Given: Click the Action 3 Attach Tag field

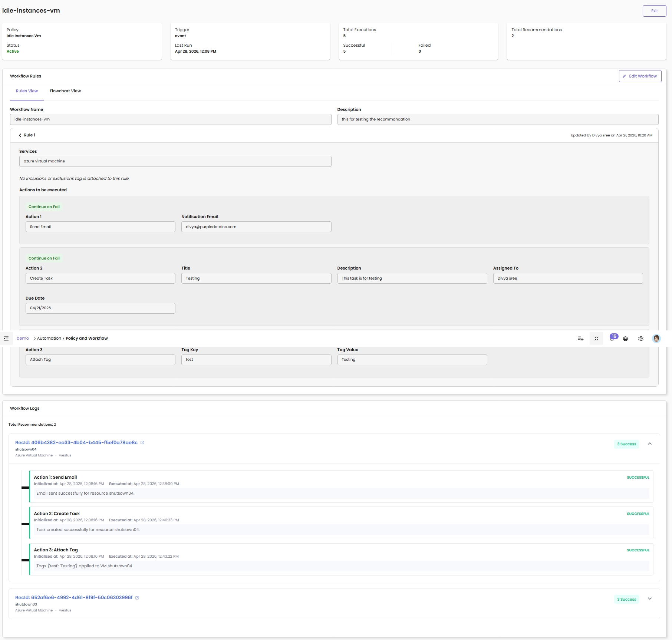Looking at the screenshot, I should pyautogui.click(x=100, y=360).
